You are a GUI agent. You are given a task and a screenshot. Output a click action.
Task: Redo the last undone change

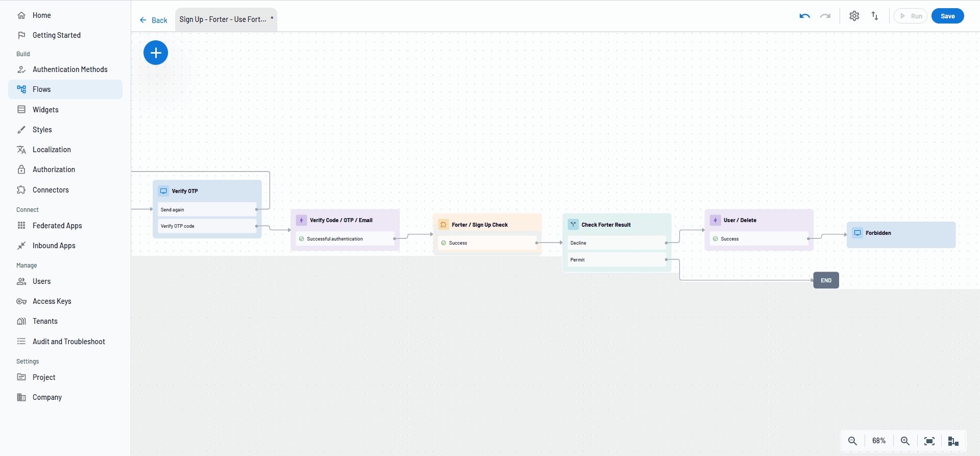(x=825, y=16)
